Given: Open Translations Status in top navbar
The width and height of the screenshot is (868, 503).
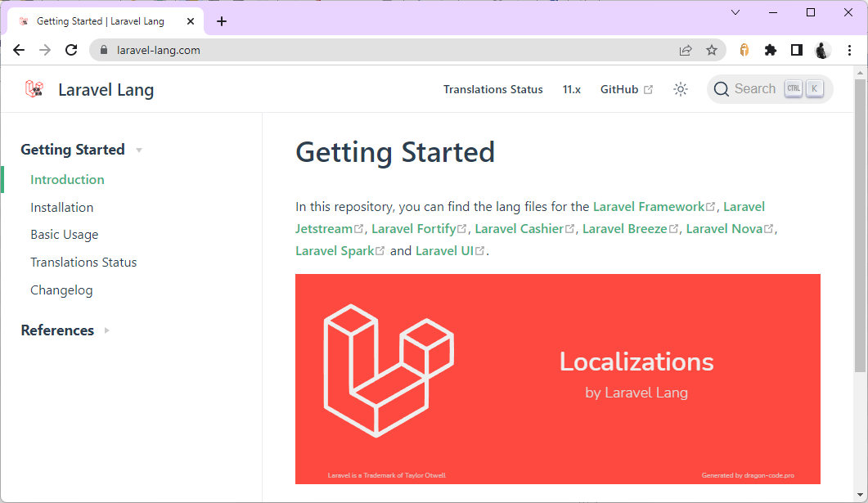Looking at the screenshot, I should coord(492,89).
